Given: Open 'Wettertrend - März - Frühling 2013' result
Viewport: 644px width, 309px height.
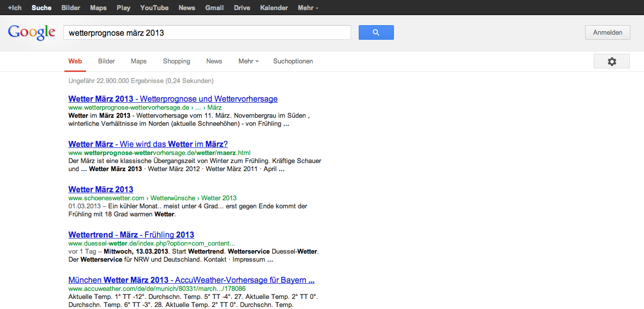Looking at the screenshot, I should click(131, 235).
